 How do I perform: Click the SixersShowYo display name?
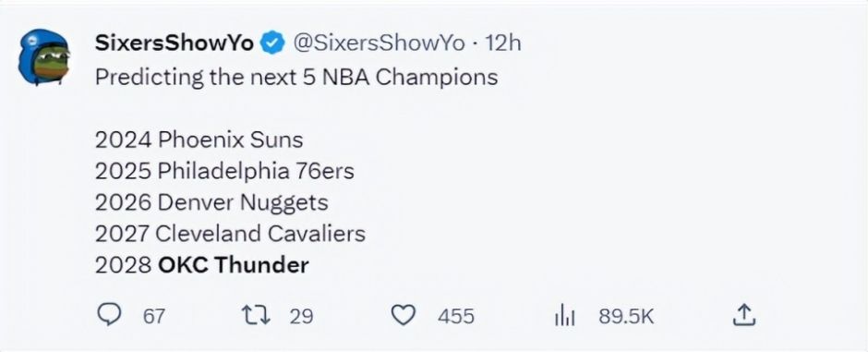[x=175, y=42]
